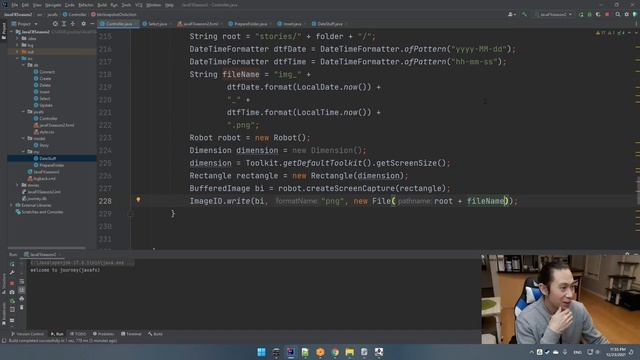Viewport: 640px width, 360px height.
Task: Select PrepareFolder in project tree
Action: [x=49, y=165]
